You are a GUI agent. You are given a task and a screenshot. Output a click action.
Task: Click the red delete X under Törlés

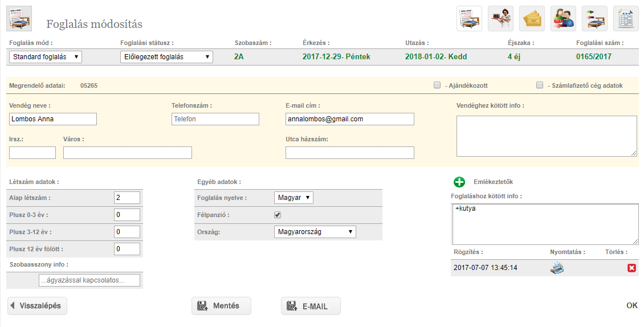[x=631, y=268]
